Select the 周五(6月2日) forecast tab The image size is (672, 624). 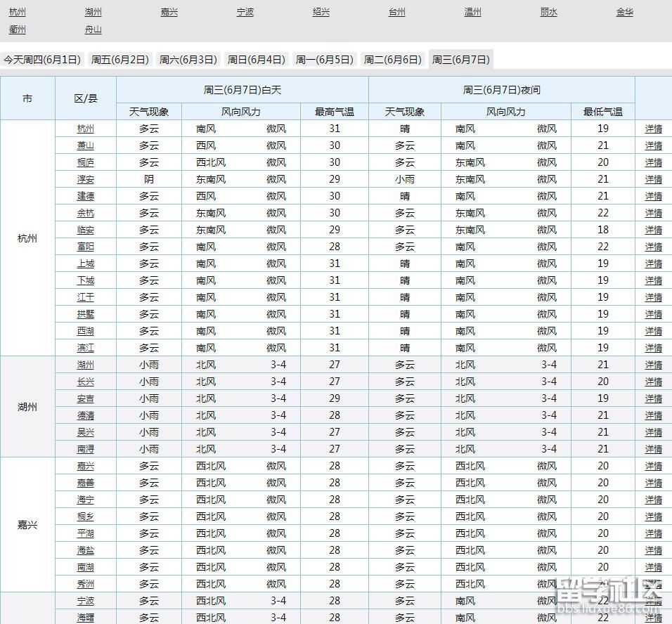[119, 60]
